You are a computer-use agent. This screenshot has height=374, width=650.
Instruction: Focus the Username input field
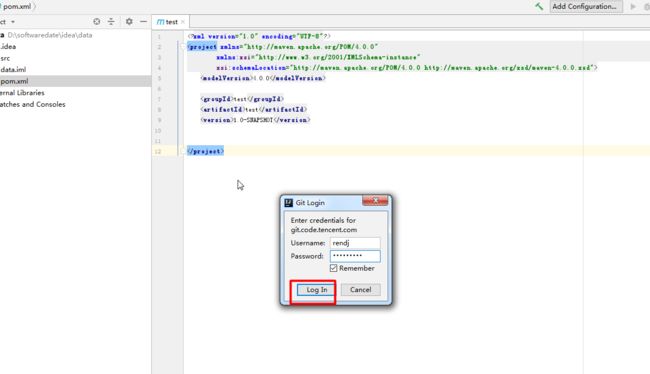[355, 243]
